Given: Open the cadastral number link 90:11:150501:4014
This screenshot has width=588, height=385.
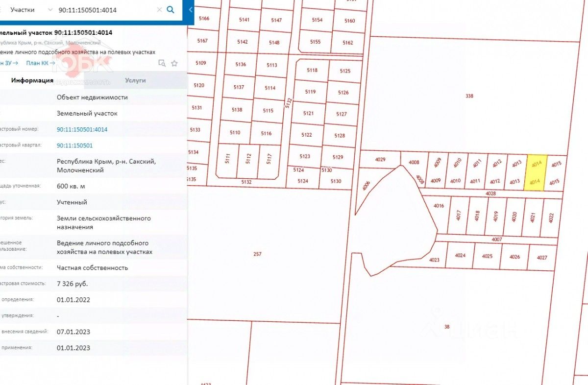Looking at the screenshot, I should (82, 129).
